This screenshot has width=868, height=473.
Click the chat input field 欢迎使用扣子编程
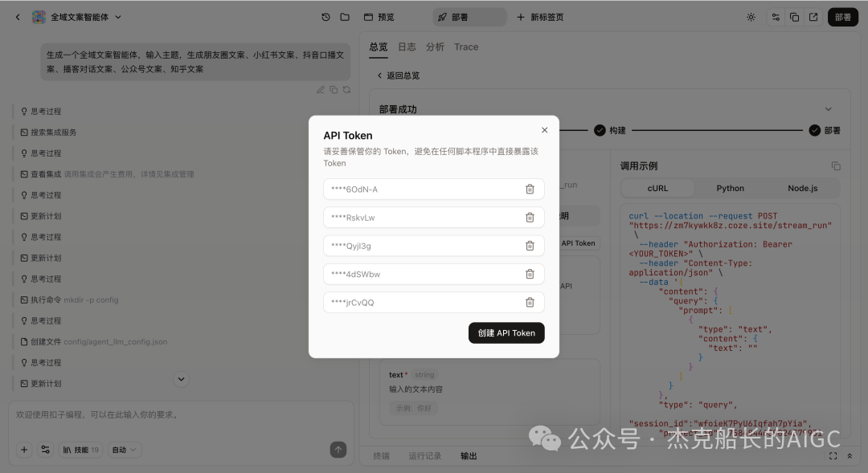click(x=181, y=415)
